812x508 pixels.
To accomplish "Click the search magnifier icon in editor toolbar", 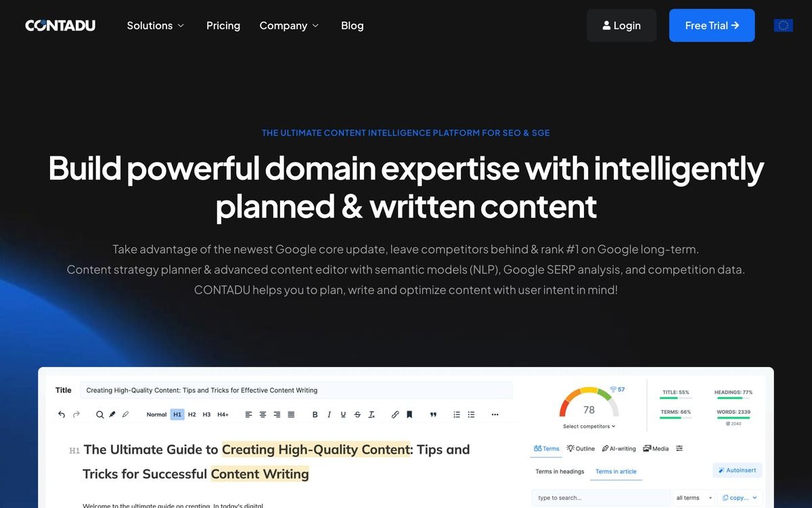I will coord(99,415).
